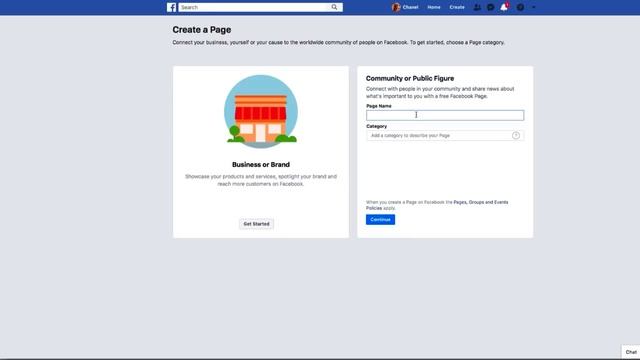
Task: Click the Create a Page title
Action: pyautogui.click(x=202, y=30)
